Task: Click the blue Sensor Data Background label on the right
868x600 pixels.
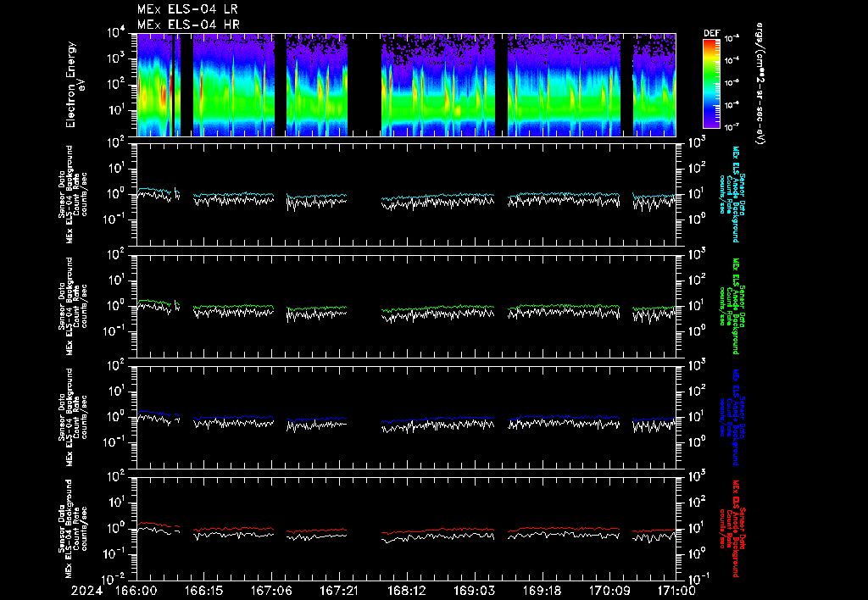Action: (x=732, y=417)
